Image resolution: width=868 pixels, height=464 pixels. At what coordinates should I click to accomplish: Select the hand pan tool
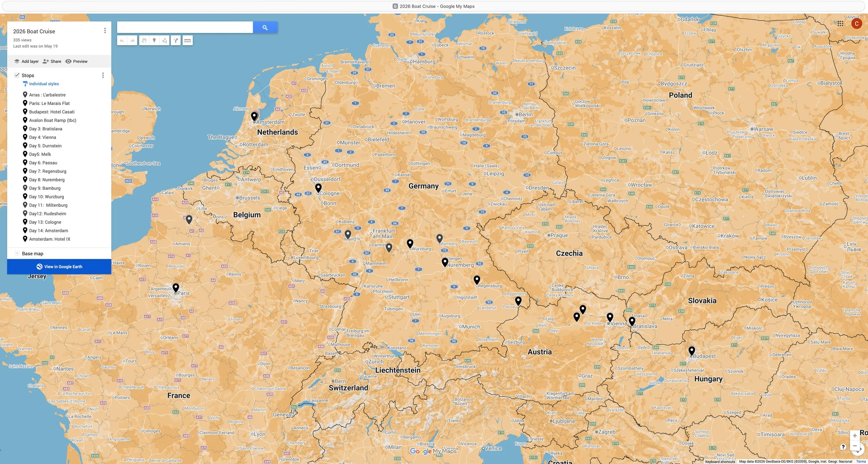144,41
